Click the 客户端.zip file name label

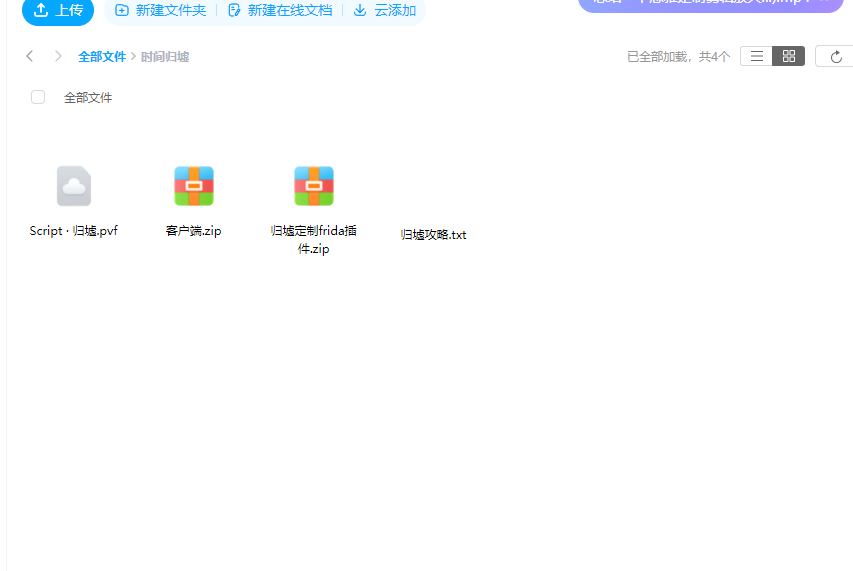(194, 231)
